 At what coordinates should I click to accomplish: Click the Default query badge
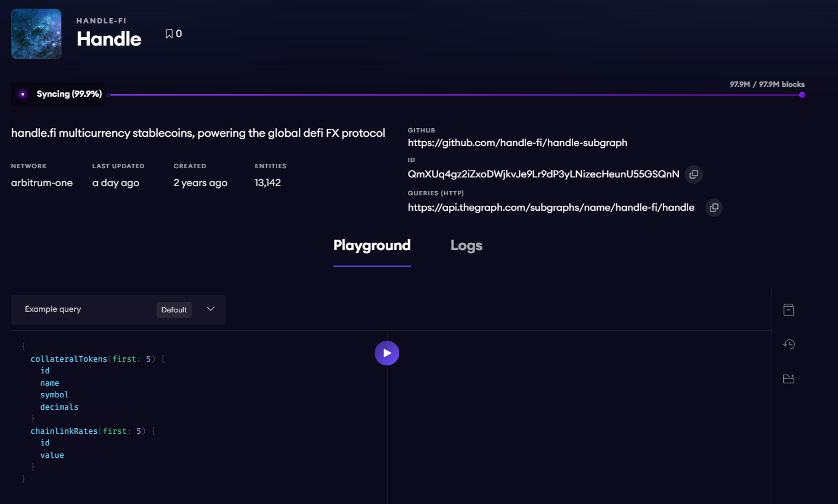(x=174, y=310)
